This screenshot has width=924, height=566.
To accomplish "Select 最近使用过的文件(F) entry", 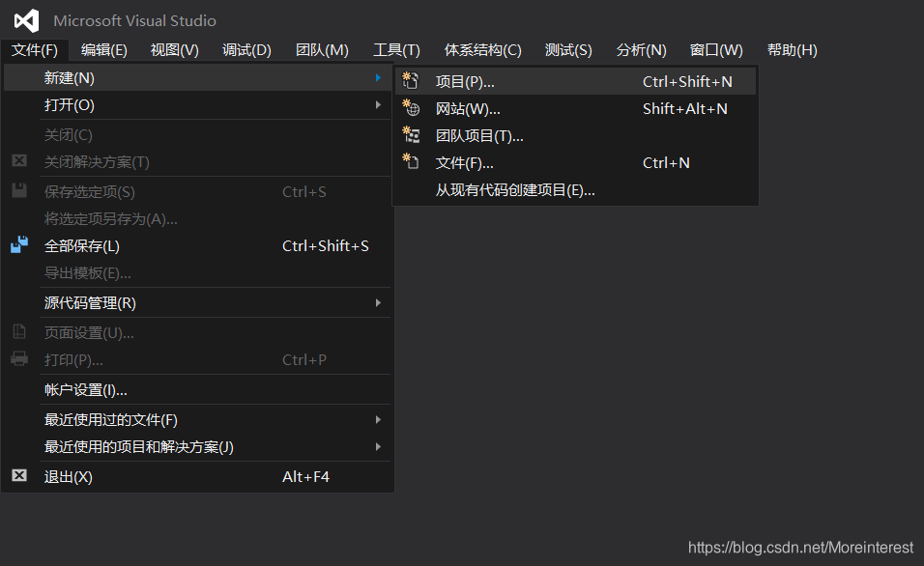I will pos(197,419).
